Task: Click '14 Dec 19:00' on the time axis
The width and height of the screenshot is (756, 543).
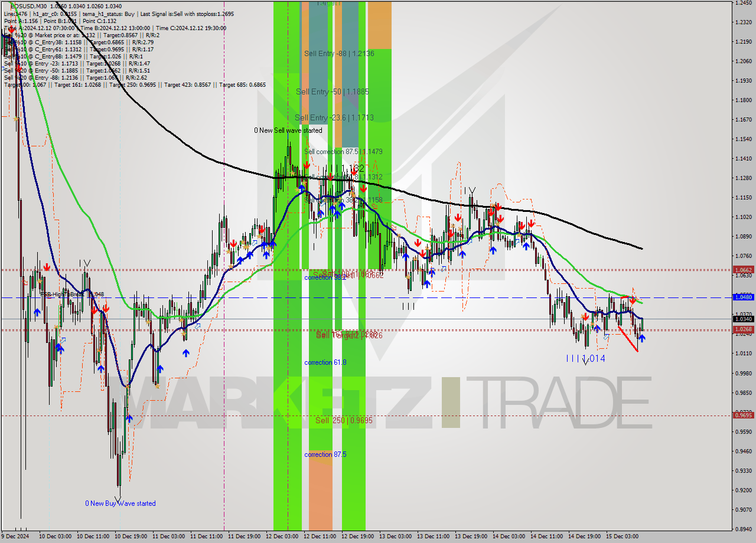Action: tap(584, 537)
